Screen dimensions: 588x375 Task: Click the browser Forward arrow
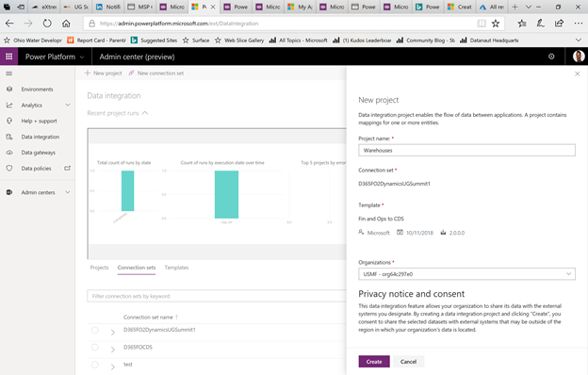pyautogui.click(x=28, y=24)
